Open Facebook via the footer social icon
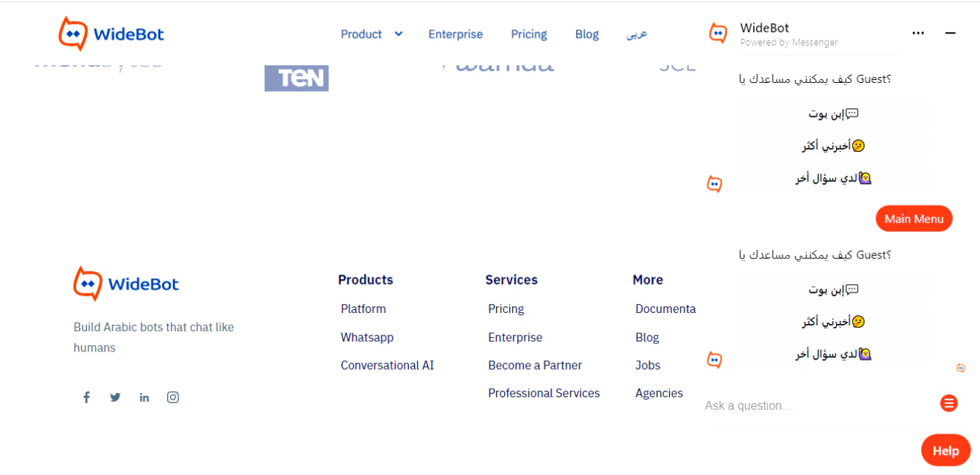 (x=86, y=397)
